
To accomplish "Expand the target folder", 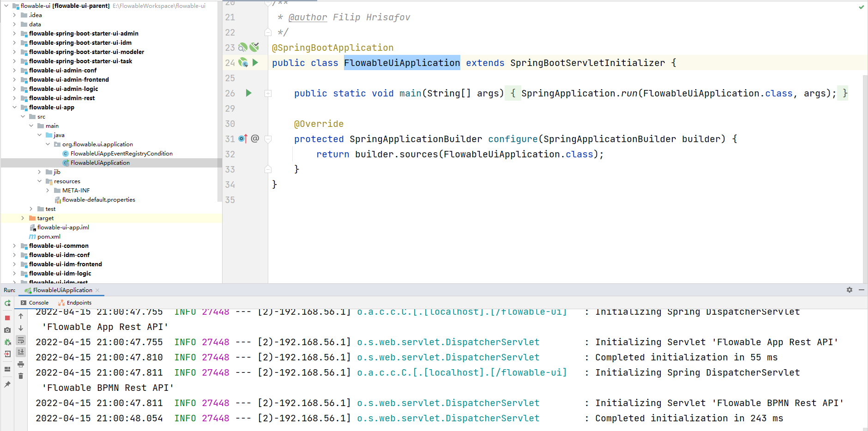I will 23,218.
